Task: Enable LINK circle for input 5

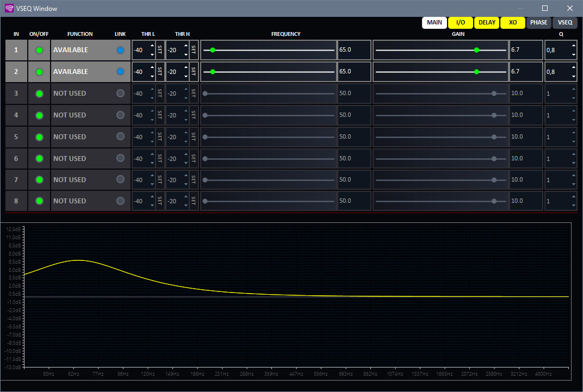Action: (120, 136)
